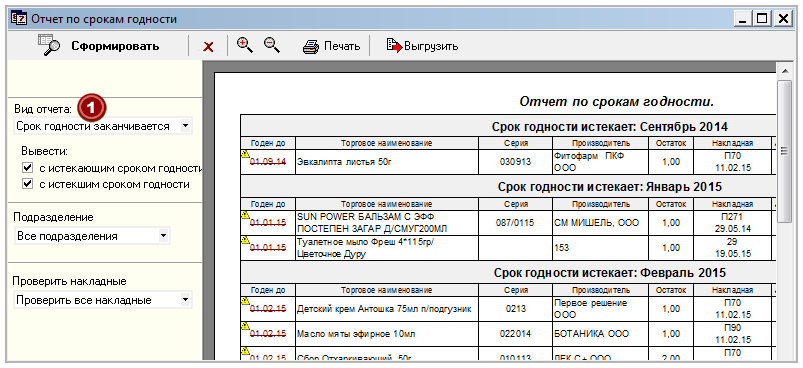
Task: Click the window title bar app icon
Action: [19, 19]
